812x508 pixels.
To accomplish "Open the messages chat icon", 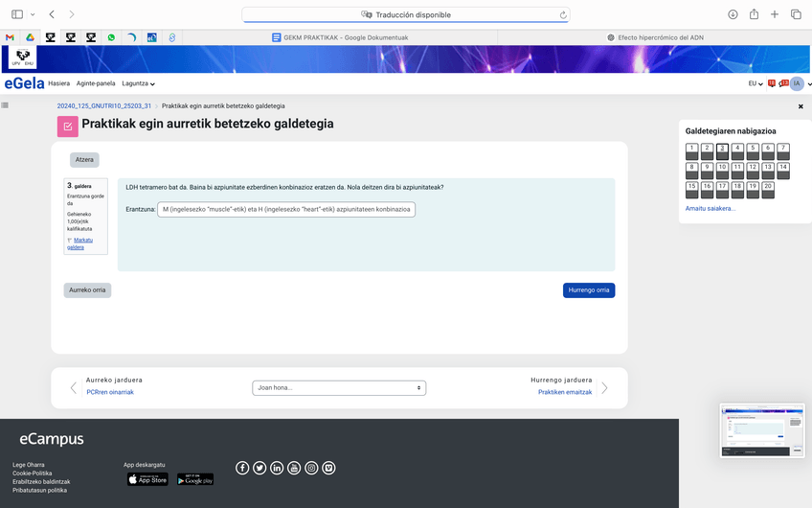I will coord(783,83).
